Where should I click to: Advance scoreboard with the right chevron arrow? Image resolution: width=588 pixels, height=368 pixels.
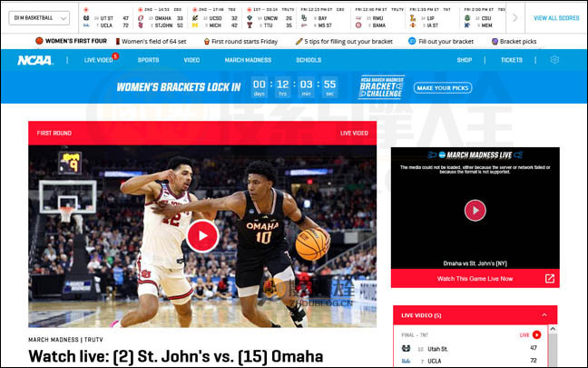pyautogui.click(x=514, y=17)
